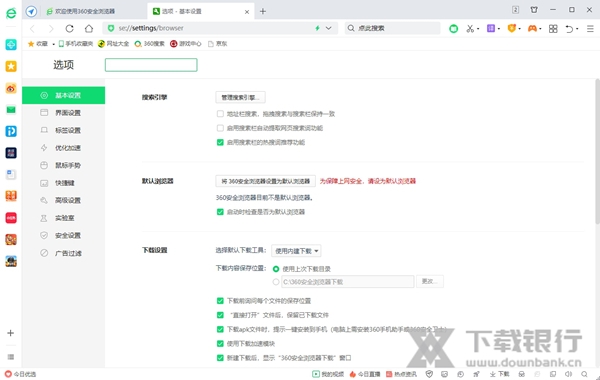Click the forward navigation arrow
Viewport: 600px width, 380px height.
coord(51,28)
